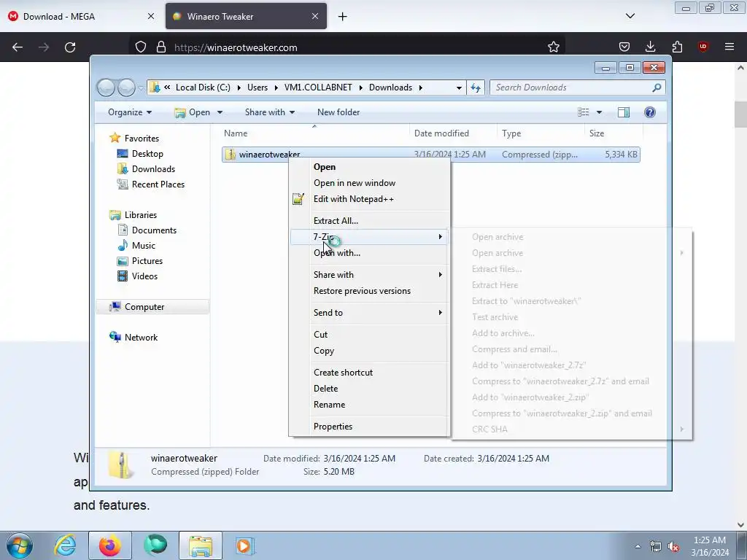Image resolution: width=747 pixels, height=560 pixels.
Task: Choose Open in the context menu
Action: click(369, 167)
